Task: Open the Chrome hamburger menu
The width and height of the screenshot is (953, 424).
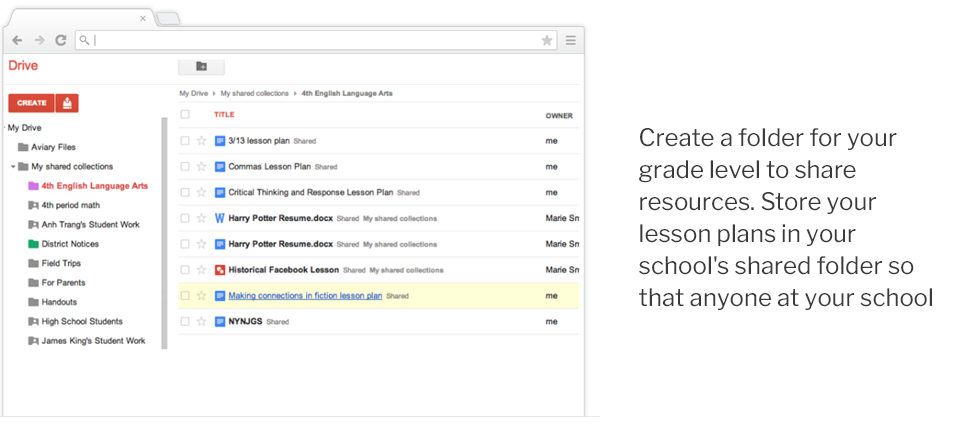Action: (x=570, y=40)
